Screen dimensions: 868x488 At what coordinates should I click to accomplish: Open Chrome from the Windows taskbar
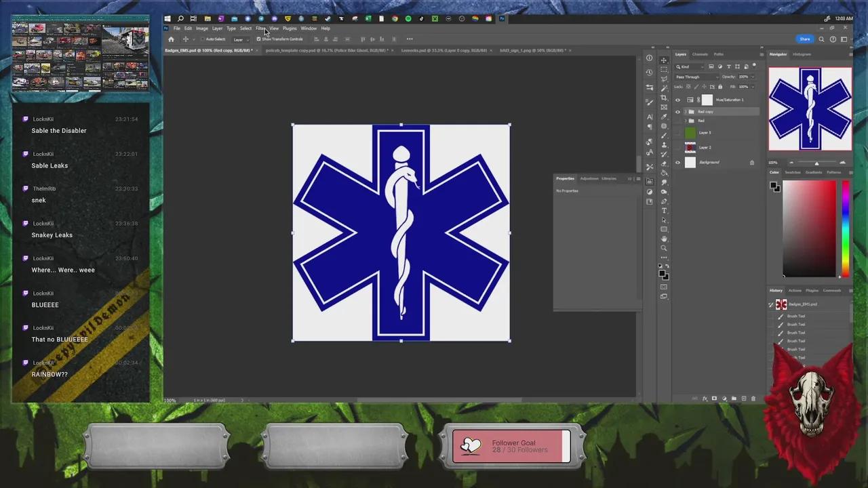pos(395,18)
